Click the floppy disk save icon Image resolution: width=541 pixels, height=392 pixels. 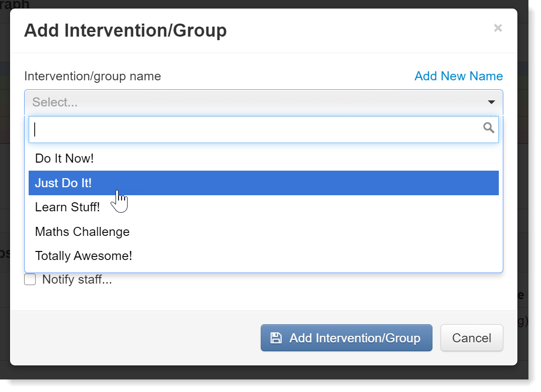(276, 338)
